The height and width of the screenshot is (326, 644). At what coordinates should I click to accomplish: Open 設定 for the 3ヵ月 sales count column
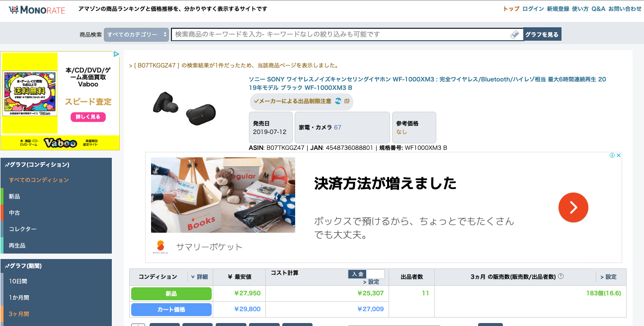tap(608, 277)
